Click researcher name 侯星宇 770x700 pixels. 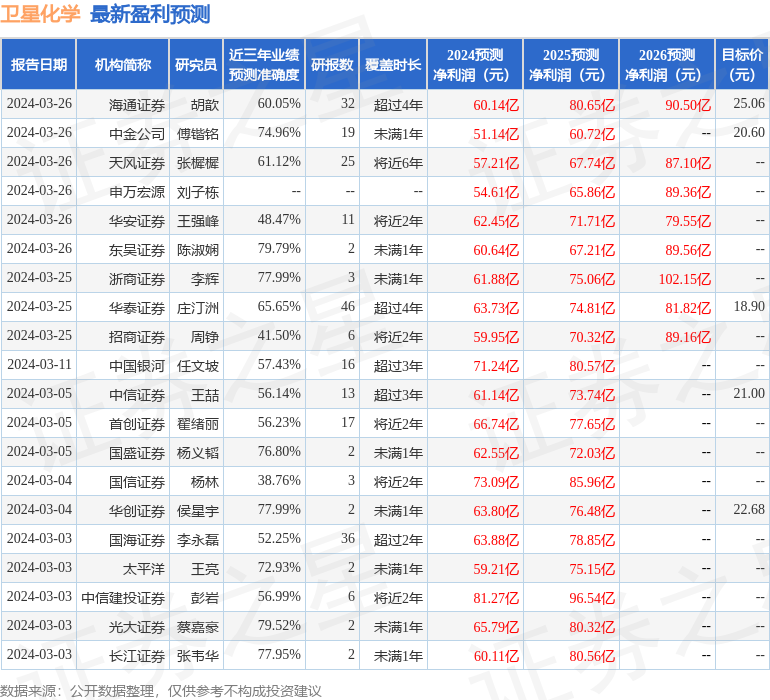[x=198, y=510]
